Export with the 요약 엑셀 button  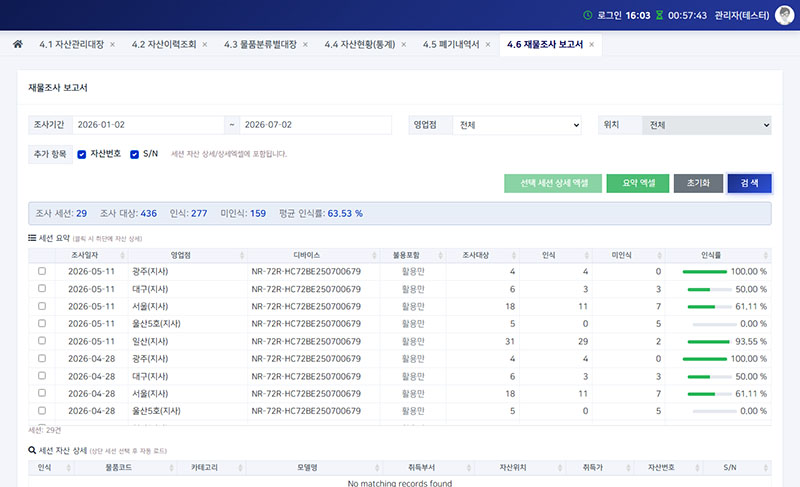(638, 183)
